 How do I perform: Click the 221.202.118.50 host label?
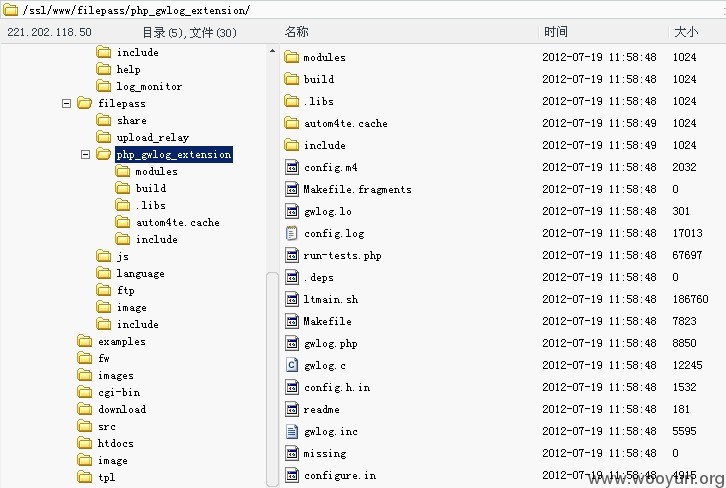tap(49, 32)
